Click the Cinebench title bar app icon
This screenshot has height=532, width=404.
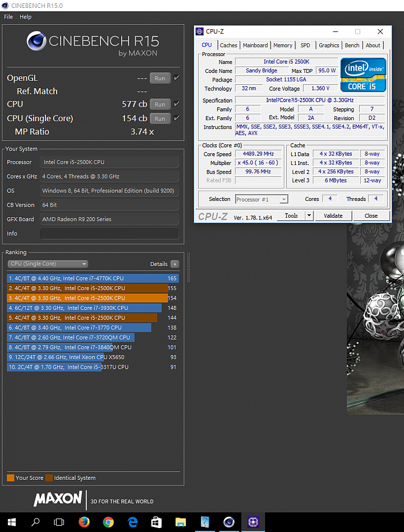(x=5, y=6)
